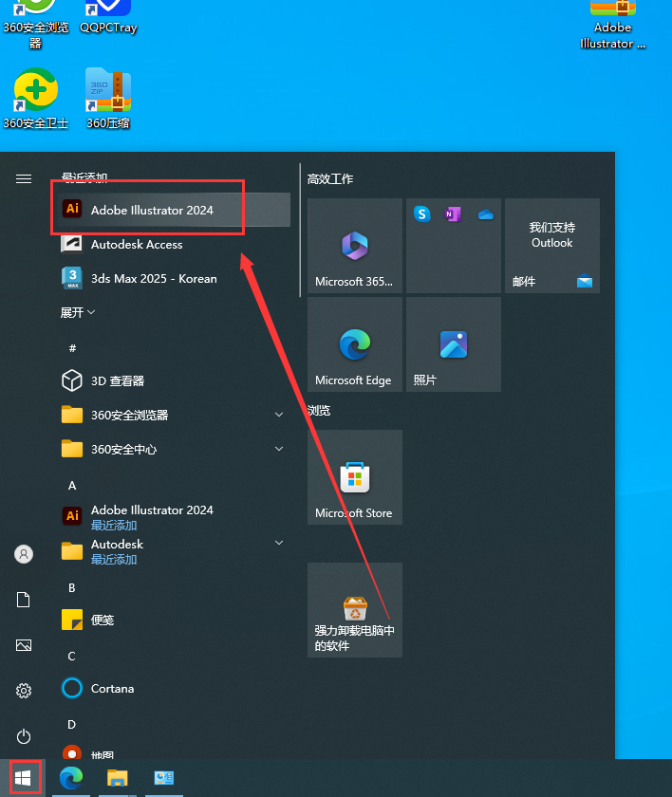Open Adobe Illustrator 2024 under recently added
672x797 pixels.
coord(174,210)
